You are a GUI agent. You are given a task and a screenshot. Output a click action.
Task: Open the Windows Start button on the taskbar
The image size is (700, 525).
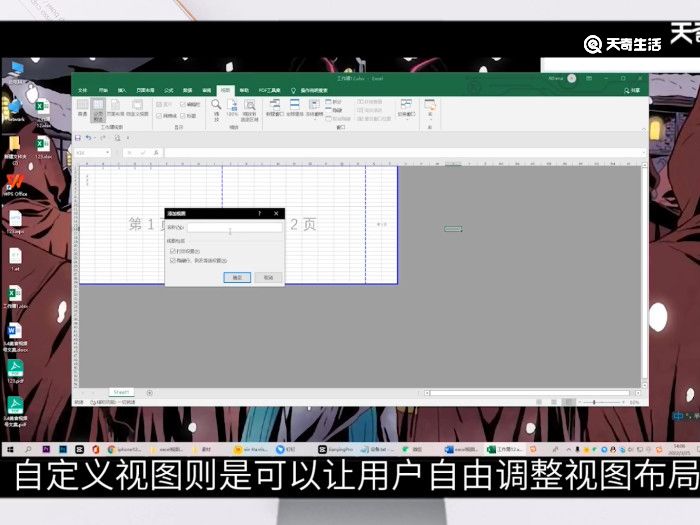point(10,449)
